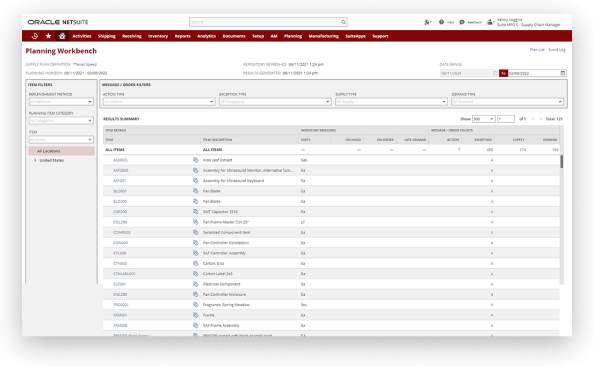The image size is (594, 367).
Task: Open the Activities menu
Action: [82, 36]
